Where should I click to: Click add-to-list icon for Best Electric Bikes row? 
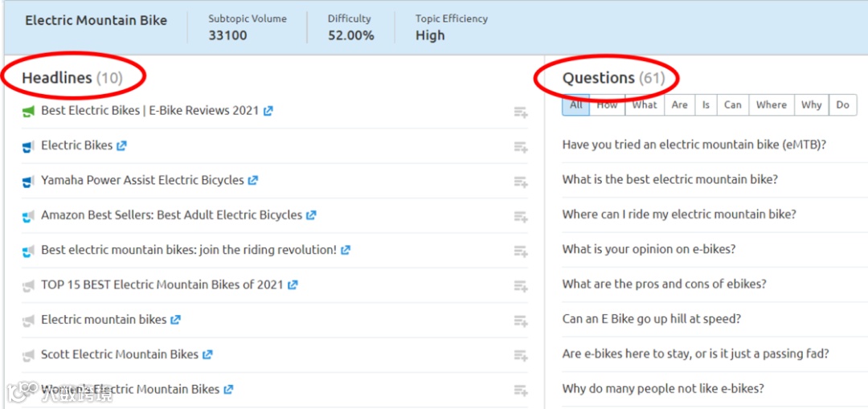point(521,113)
